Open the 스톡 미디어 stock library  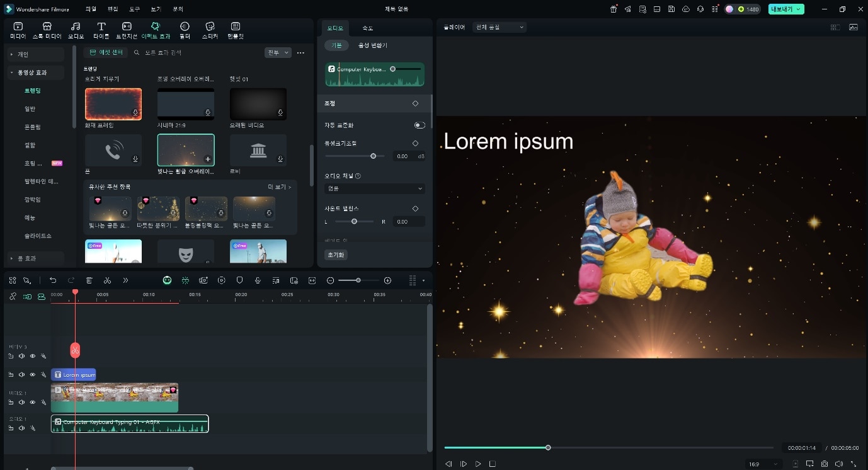coord(47,30)
